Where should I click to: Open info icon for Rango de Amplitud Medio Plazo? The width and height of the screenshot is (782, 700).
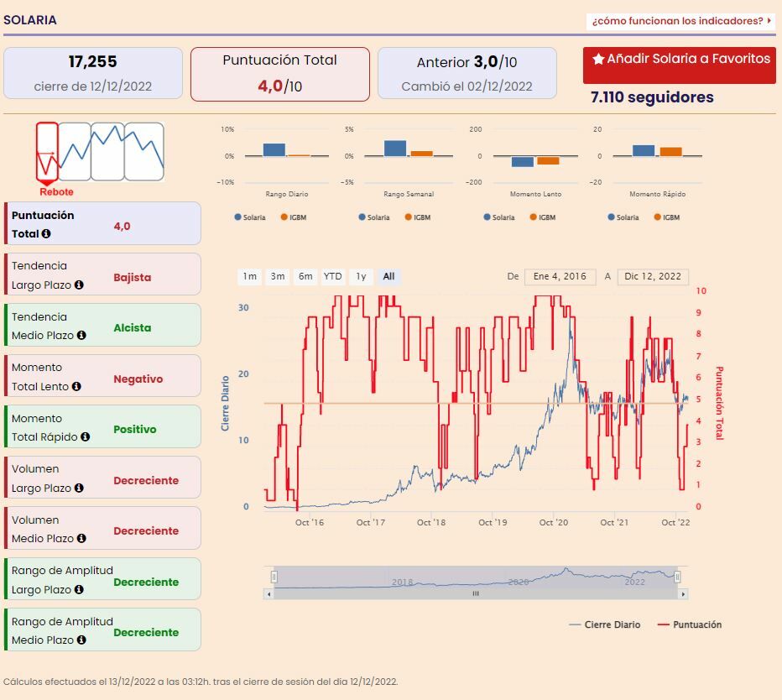[x=81, y=640]
